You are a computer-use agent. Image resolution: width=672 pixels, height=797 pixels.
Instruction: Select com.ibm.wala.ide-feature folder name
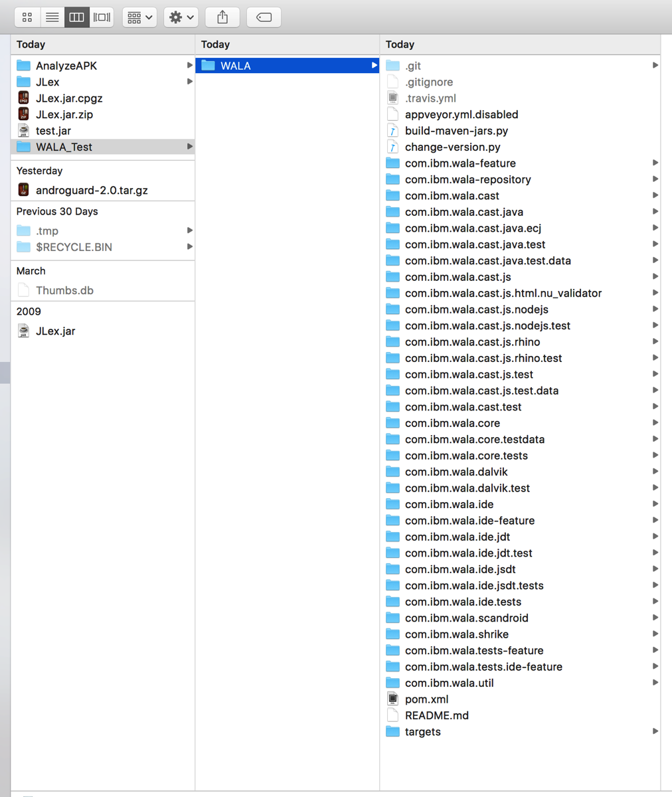click(x=470, y=521)
